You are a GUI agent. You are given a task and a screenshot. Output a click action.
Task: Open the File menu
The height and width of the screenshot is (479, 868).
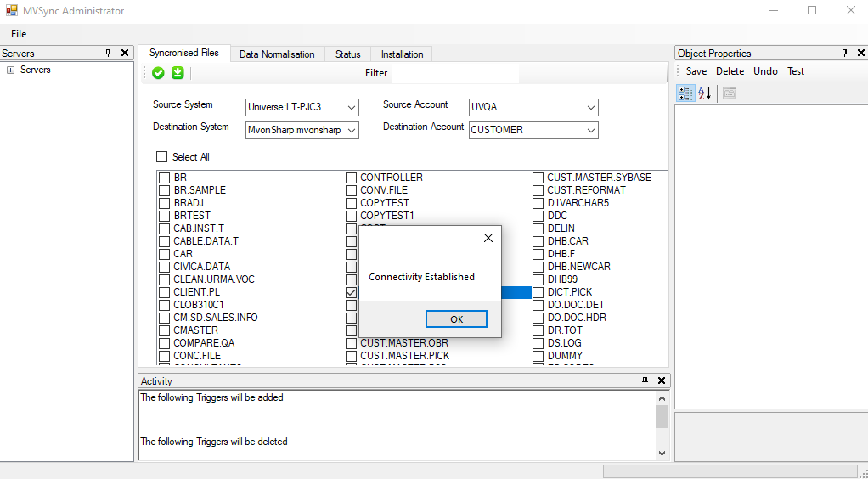[x=19, y=34]
